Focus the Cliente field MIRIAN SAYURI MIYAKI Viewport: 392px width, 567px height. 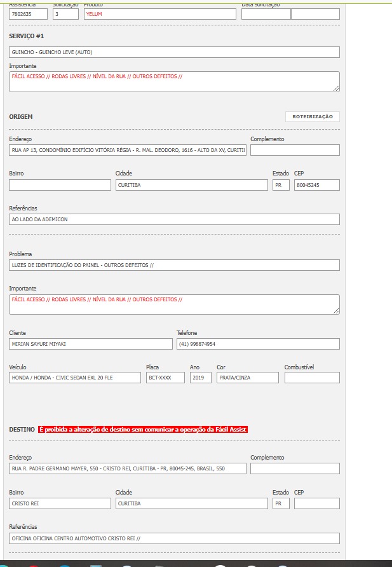(91, 344)
